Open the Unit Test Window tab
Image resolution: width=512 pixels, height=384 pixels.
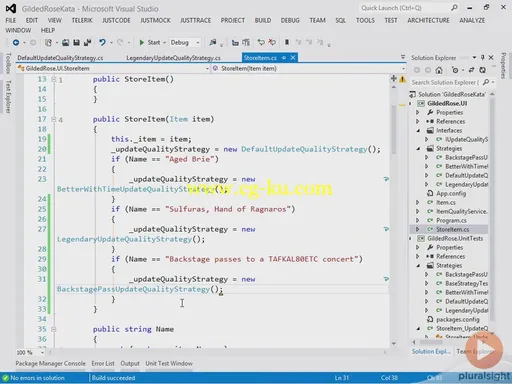click(169, 363)
